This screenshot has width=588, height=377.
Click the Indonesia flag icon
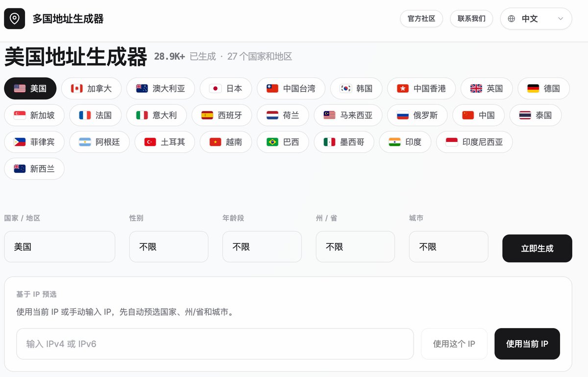tap(452, 142)
